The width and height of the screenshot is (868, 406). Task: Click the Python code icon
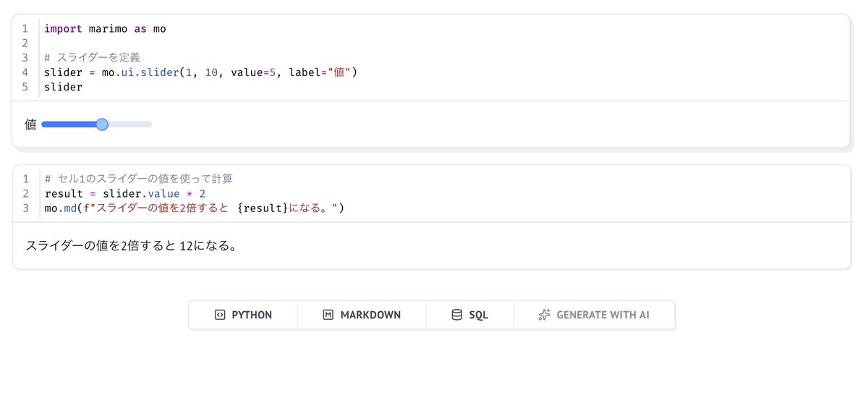[x=220, y=315]
